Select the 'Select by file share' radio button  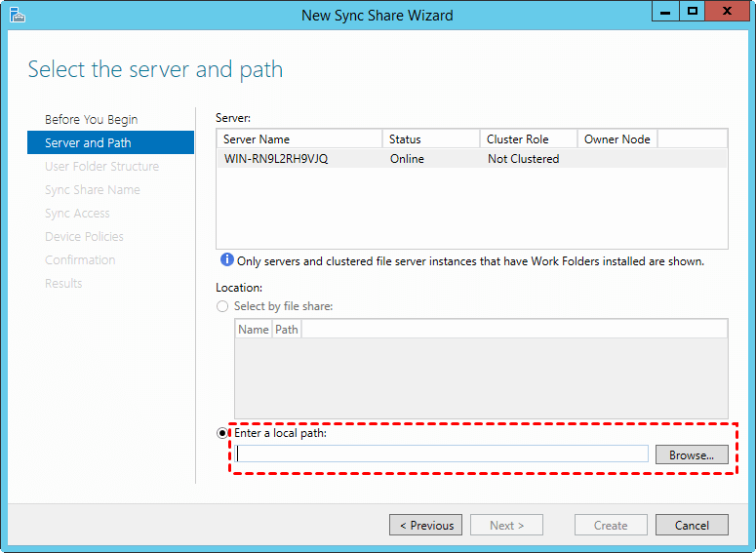222,306
